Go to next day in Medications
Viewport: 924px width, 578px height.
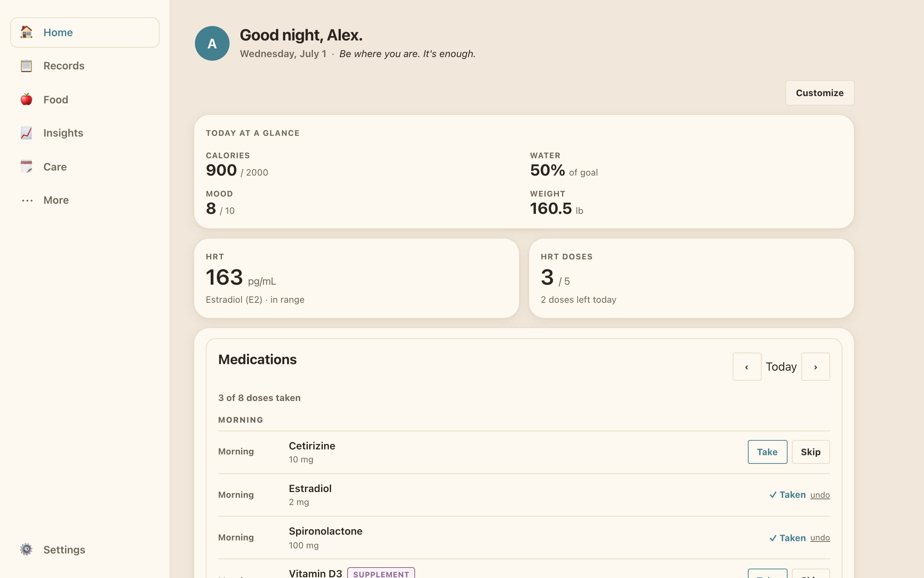[x=816, y=367]
